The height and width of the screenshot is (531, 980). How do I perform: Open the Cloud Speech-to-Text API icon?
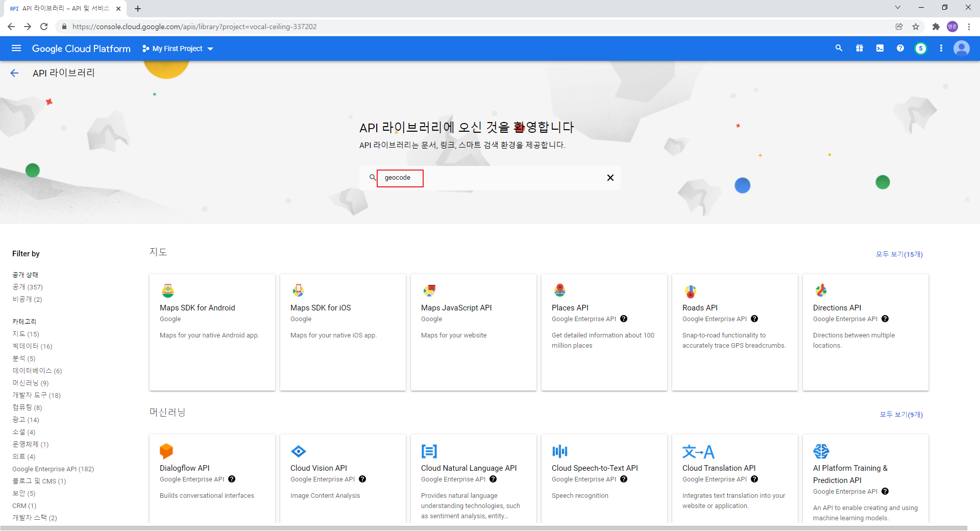pos(560,451)
